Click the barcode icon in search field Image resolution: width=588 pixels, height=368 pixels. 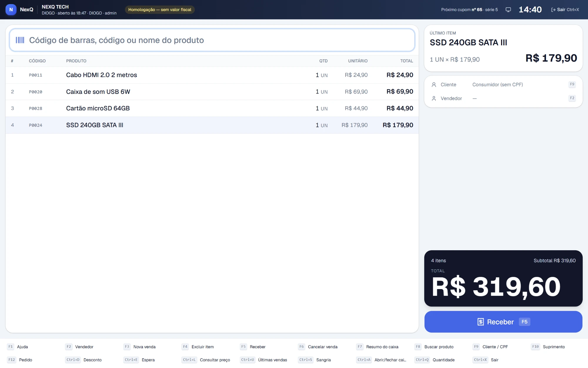coord(20,40)
